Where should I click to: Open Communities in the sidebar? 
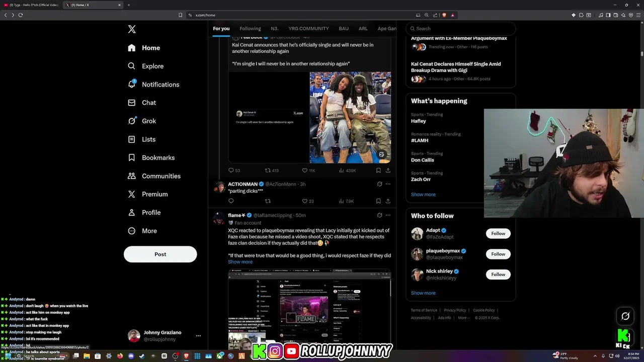click(x=154, y=176)
